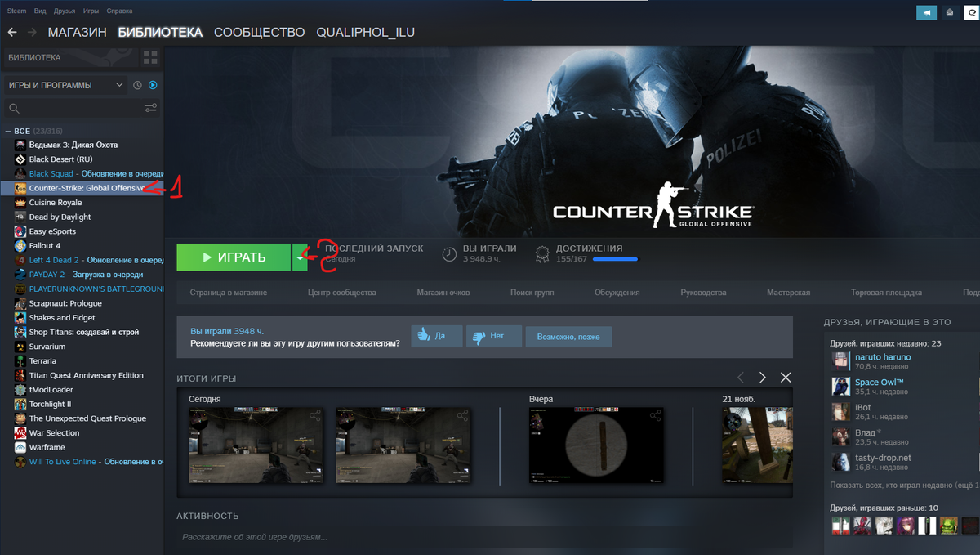Open friend Space Owl™ avatar
980x555 pixels.
click(x=841, y=387)
